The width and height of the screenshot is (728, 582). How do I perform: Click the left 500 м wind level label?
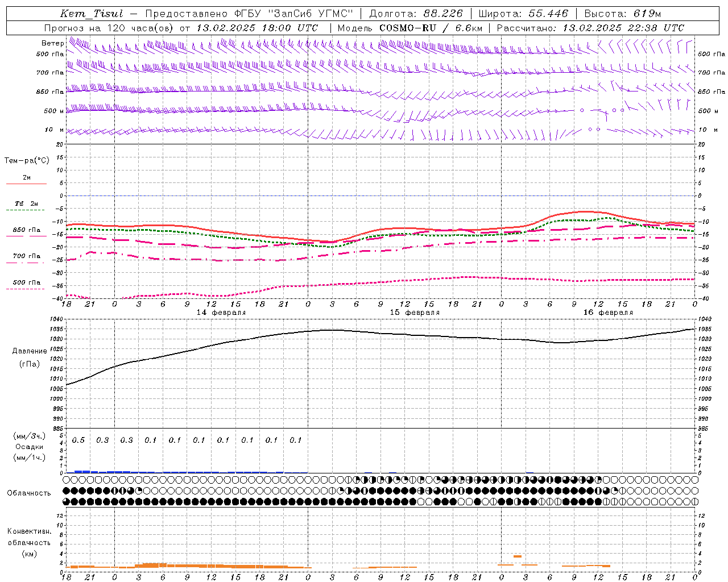coord(54,111)
